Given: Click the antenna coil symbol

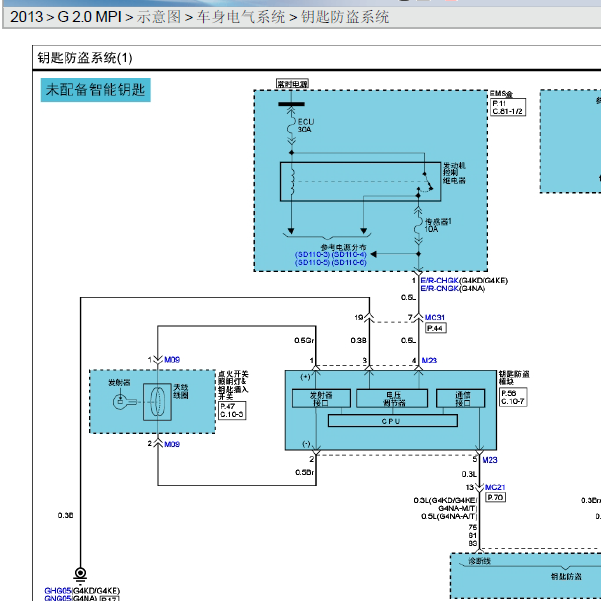Looking at the screenshot, I should click(x=157, y=402).
